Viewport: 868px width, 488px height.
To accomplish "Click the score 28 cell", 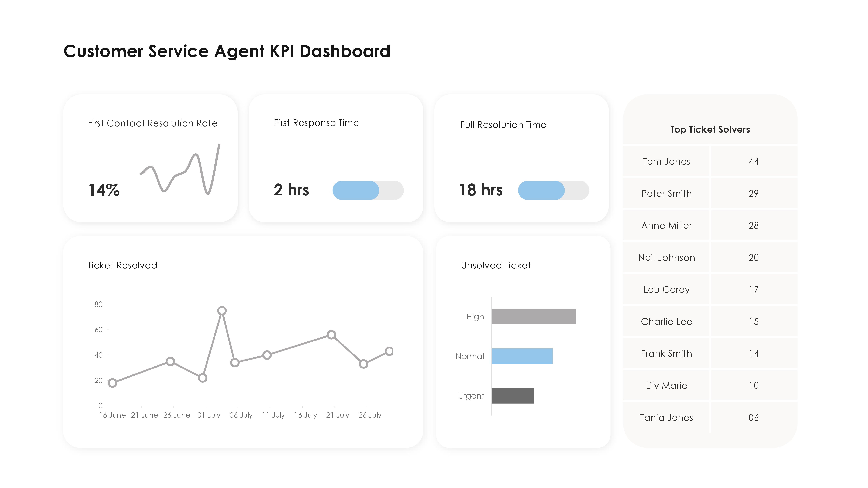I will [x=754, y=225].
